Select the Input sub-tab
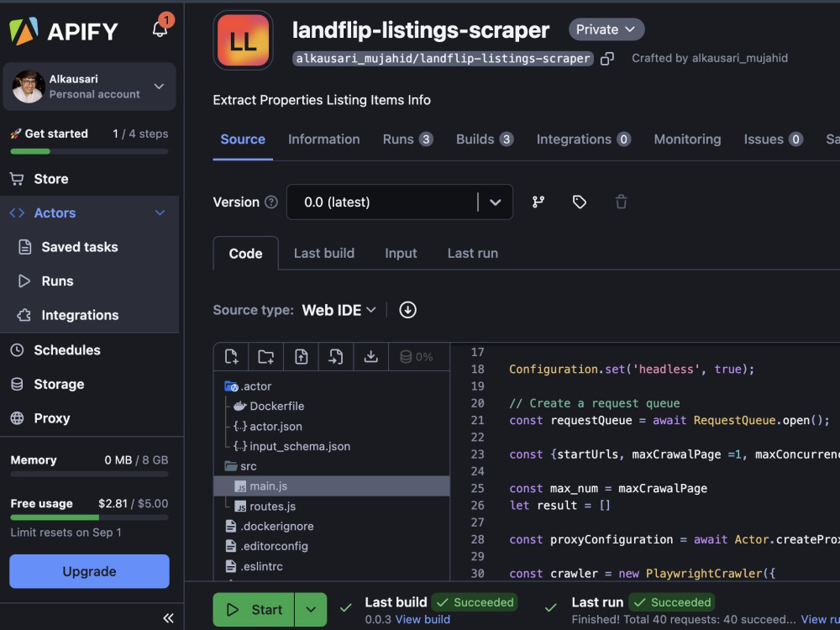Screen dimensions: 840x630 (401, 254)
